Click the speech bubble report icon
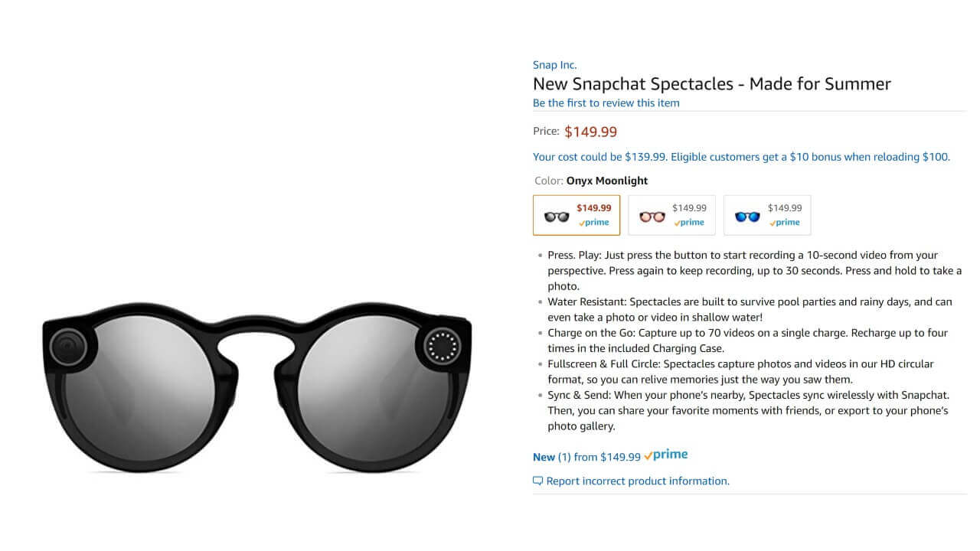Image resolution: width=980 pixels, height=551 pixels. 538,481
